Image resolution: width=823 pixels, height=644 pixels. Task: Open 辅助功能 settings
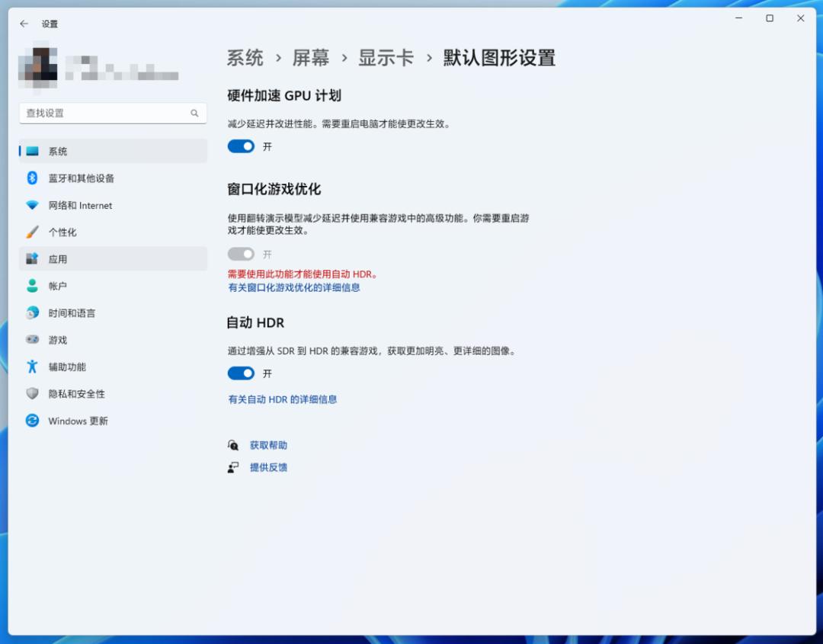coord(114,367)
